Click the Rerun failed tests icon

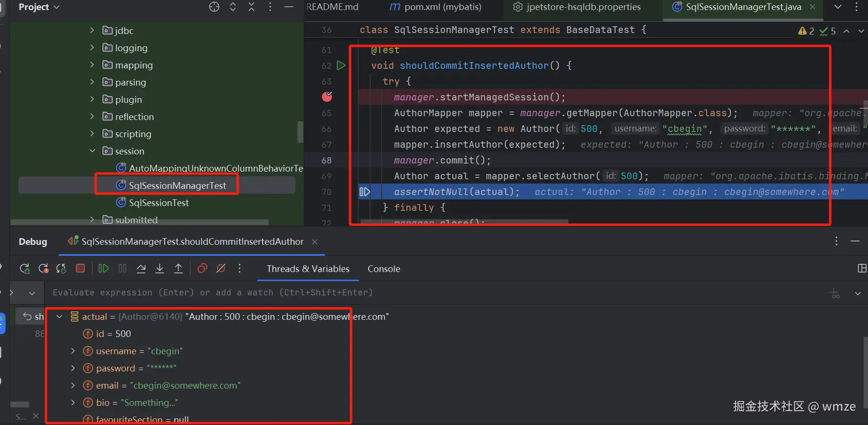pos(44,269)
